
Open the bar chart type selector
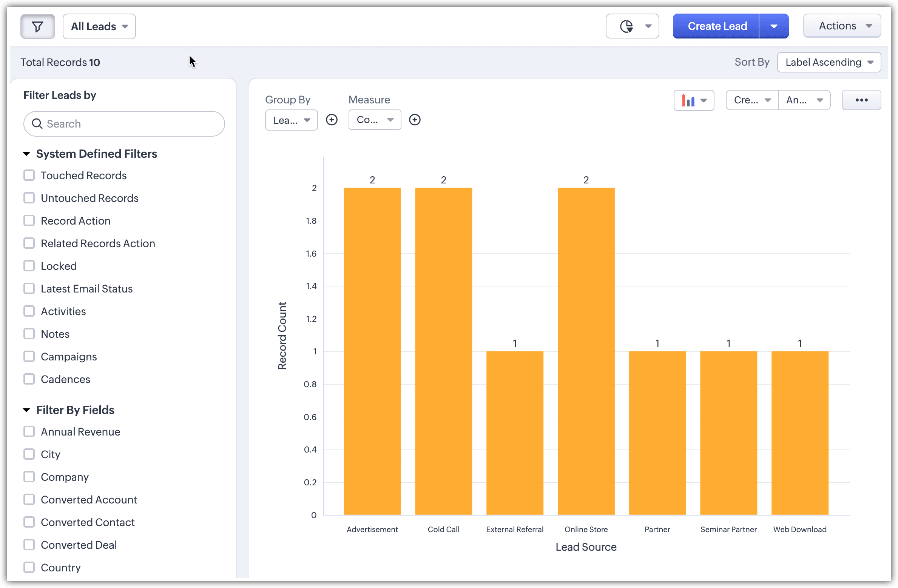pyautogui.click(x=694, y=100)
